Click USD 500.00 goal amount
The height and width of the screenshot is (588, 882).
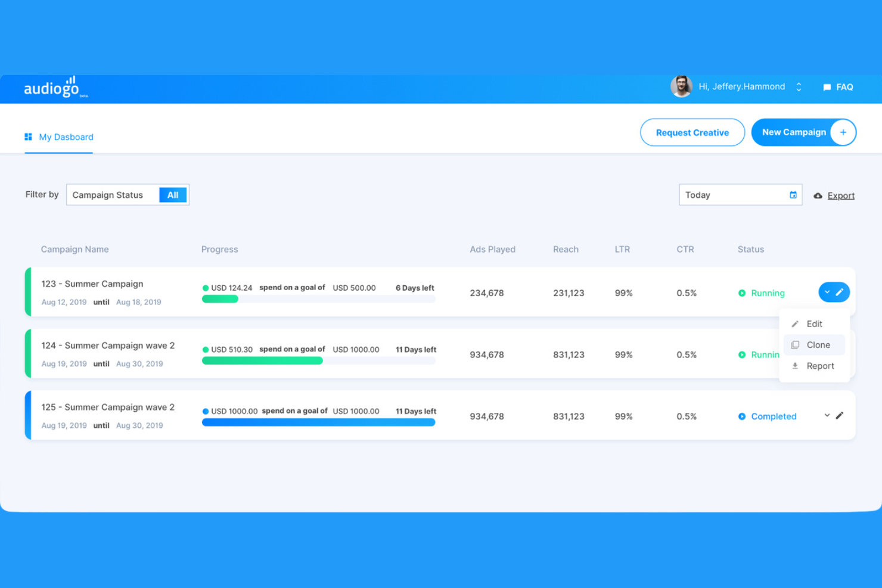pyautogui.click(x=354, y=288)
